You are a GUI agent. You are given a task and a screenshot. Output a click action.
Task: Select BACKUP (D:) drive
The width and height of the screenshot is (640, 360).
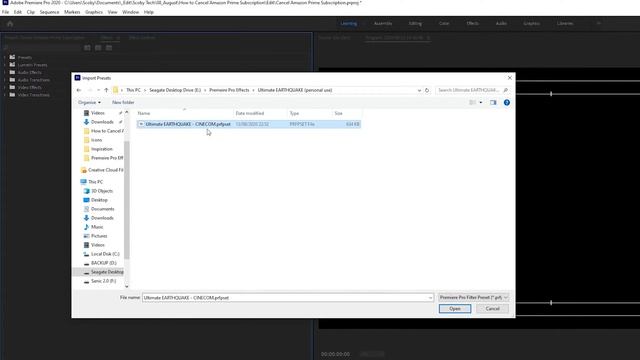[x=104, y=263]
